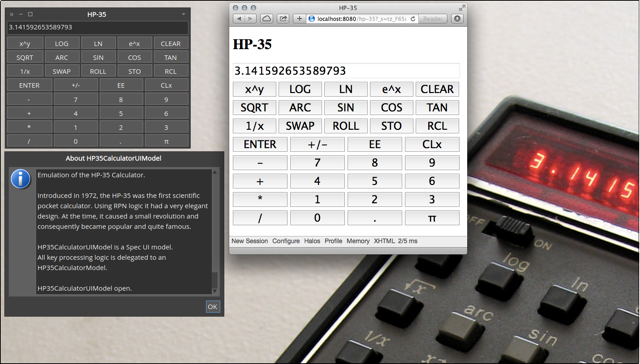
Task: Click 1/x in browser calculator
Action: click(x=254, y=126)
